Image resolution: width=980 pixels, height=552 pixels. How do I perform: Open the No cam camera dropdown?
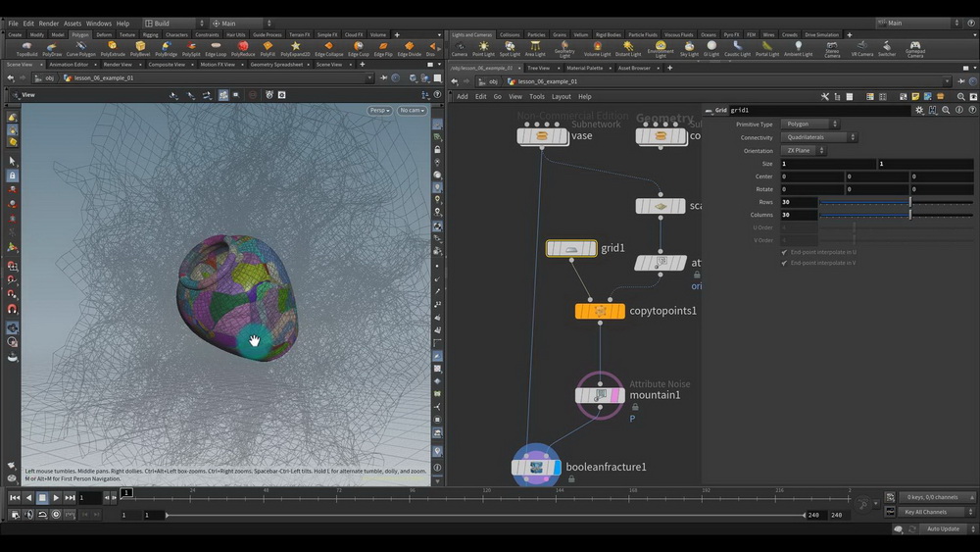pos(412,110)
